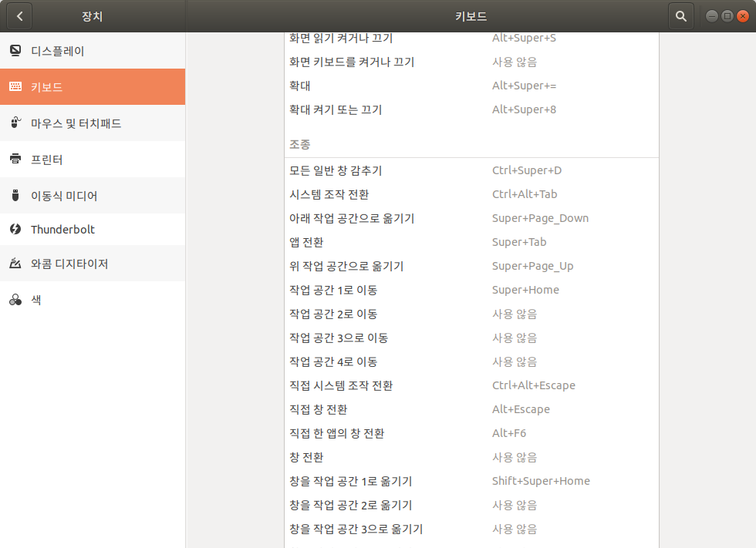Select 시스템 조작 전환 shortcut
The image size is (756, 548).
tap(471, 194)
